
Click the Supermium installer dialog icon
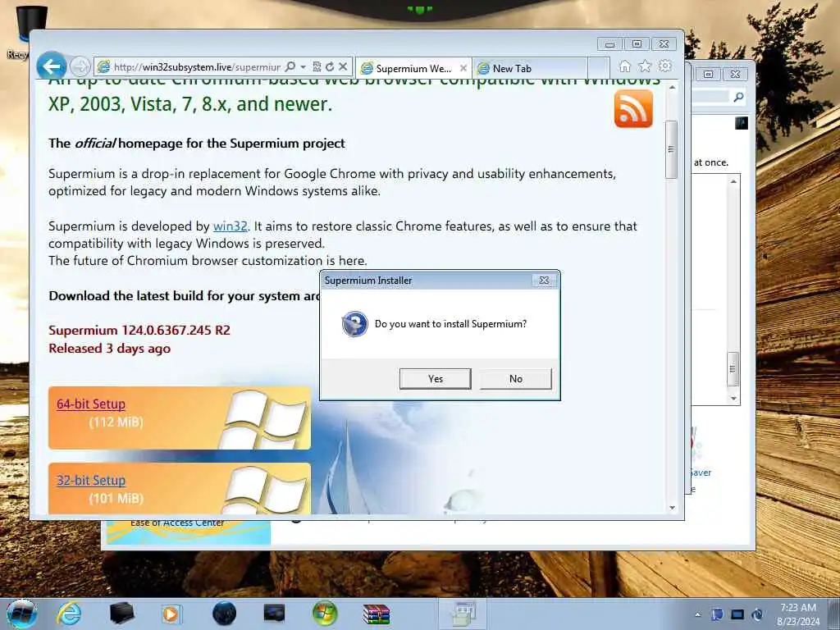(x=354, y=324)
